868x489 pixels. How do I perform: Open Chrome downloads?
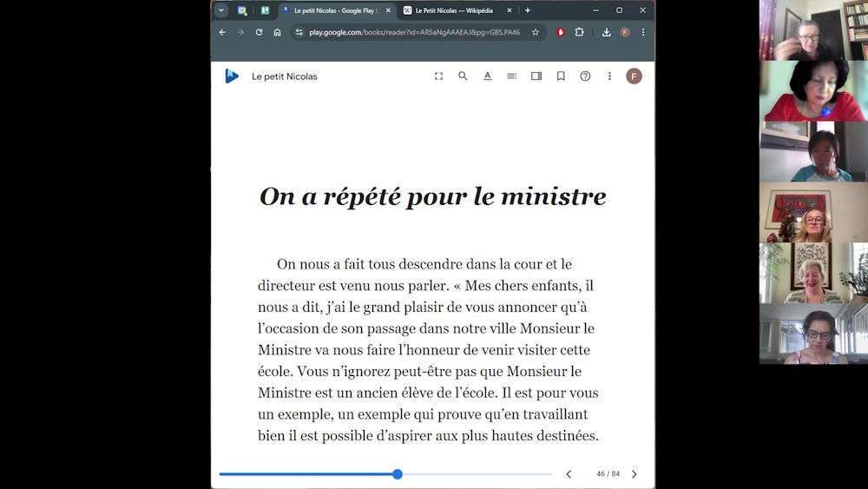[606, 32]
